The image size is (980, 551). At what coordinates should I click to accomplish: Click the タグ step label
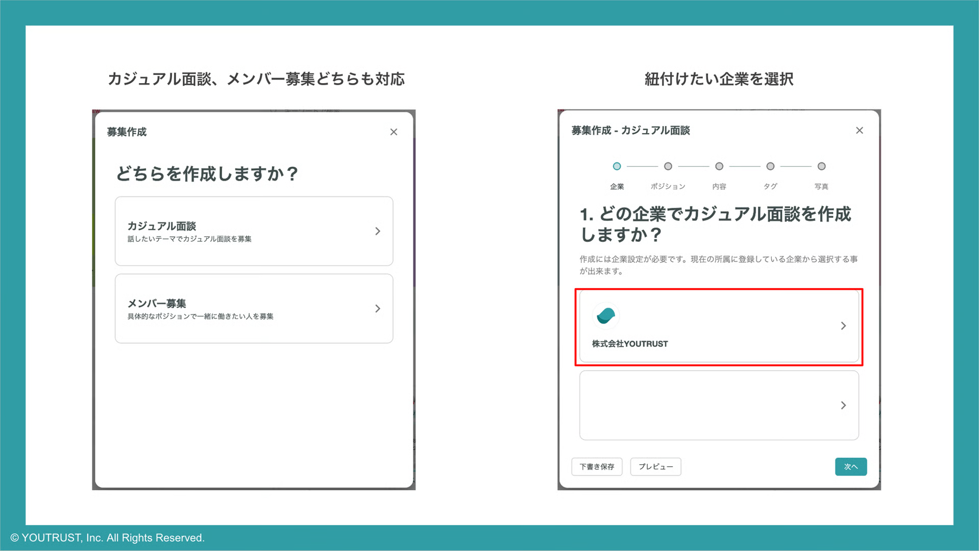pyautogui.click(x=770, y=186)
